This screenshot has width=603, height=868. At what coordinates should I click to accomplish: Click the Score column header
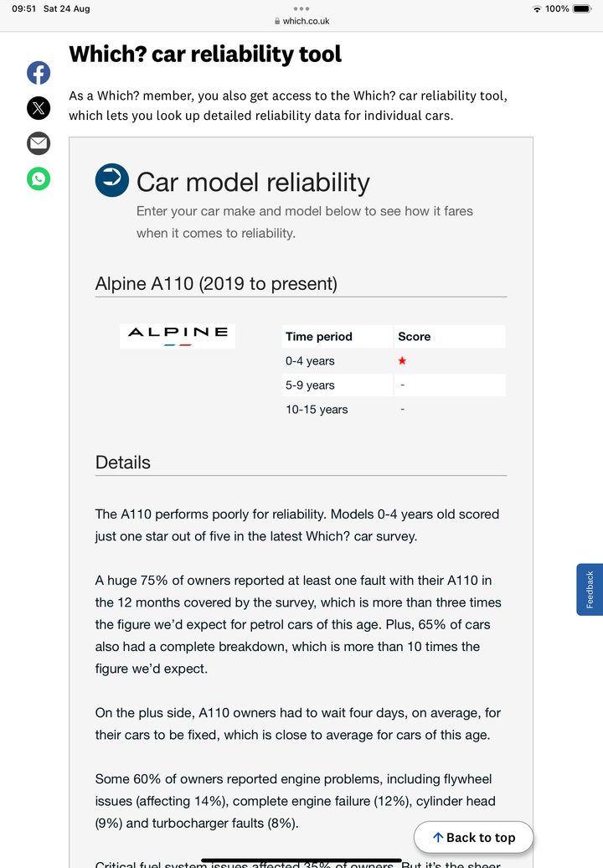pyautogui.click(x=415, y=337)
